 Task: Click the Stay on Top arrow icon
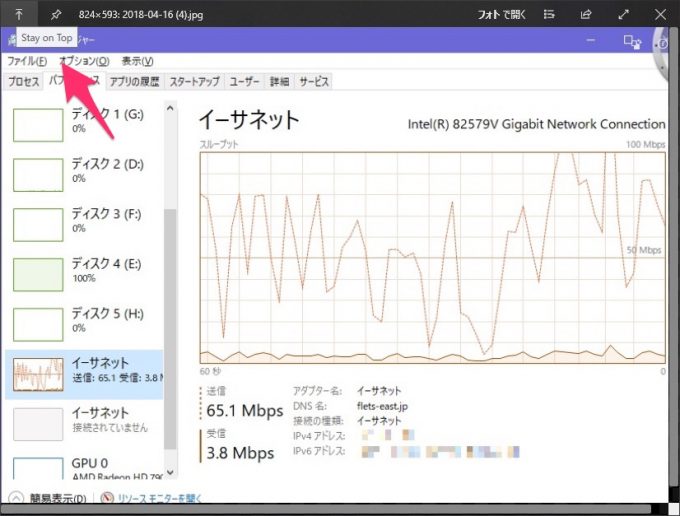coord(19,14)
